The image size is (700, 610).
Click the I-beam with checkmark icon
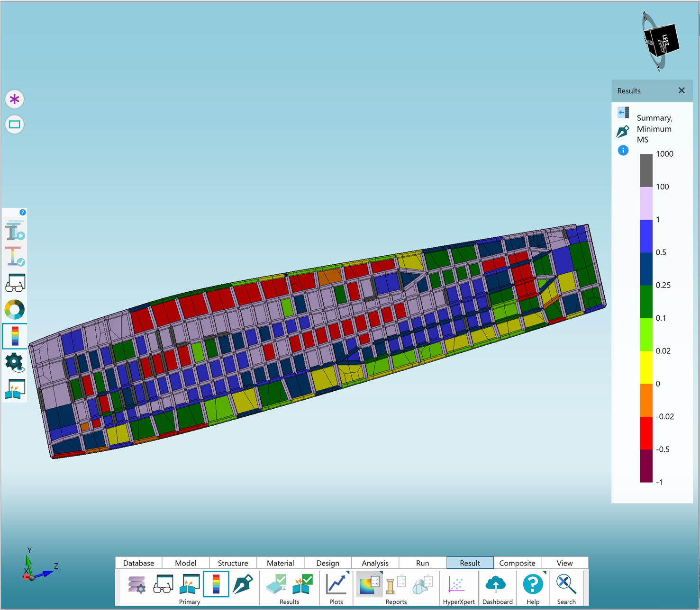coord(15,257)
